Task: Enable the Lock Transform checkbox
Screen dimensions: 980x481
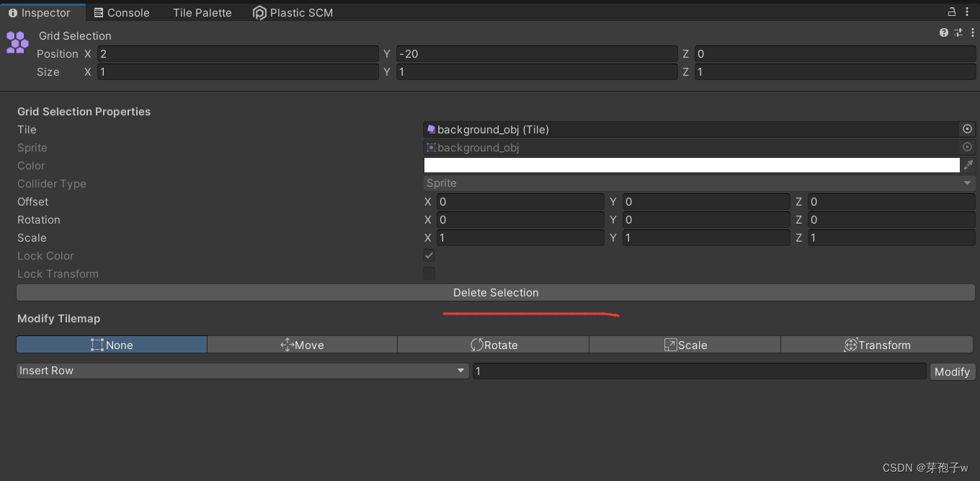Action: pos(429,273)
